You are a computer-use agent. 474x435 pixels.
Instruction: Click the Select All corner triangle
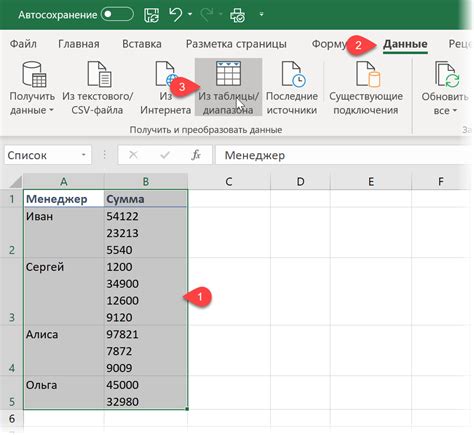tap(16, 182)
